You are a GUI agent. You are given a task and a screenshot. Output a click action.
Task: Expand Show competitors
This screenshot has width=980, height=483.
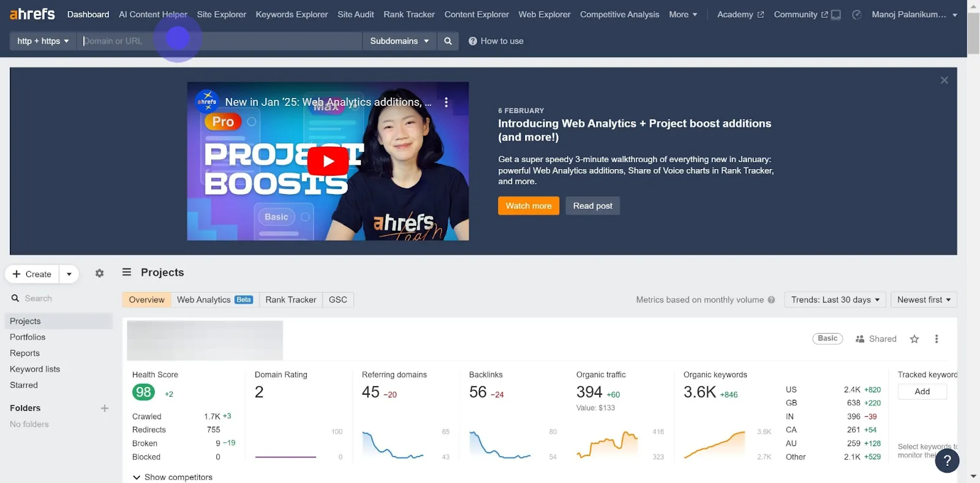[x=173, y=477]
